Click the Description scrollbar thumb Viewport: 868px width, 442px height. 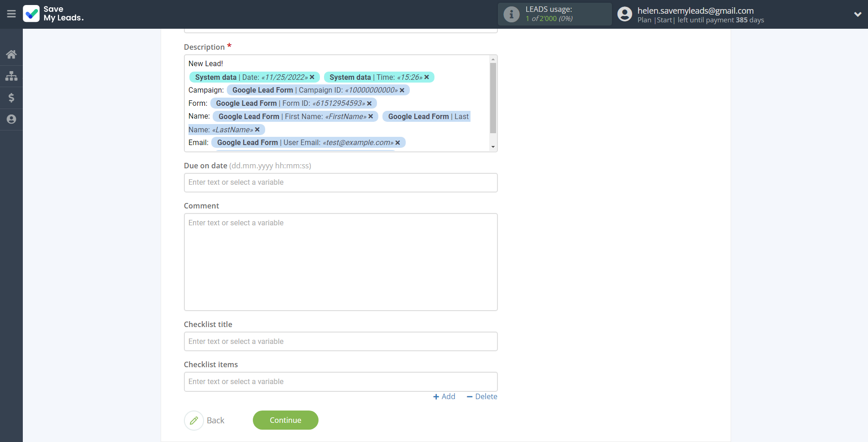493,98
